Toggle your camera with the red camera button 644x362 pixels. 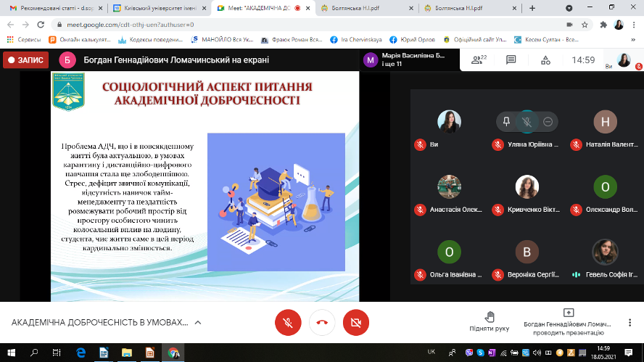click(x=355, y=323)
